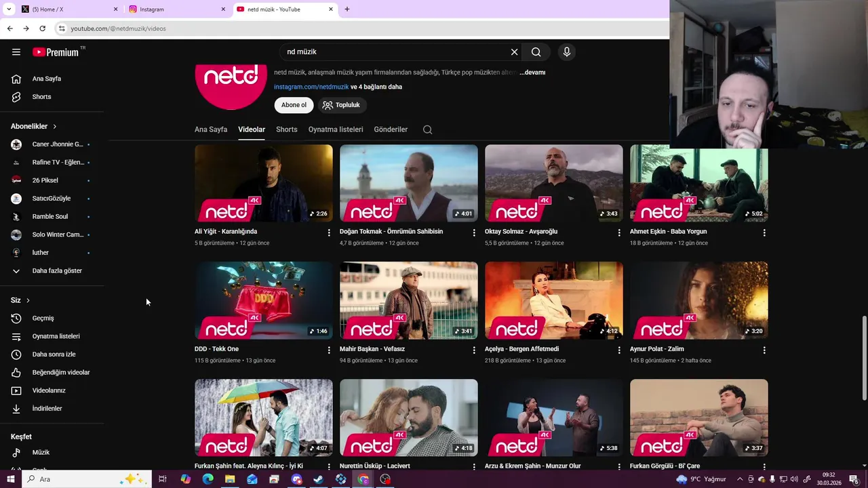The height and width of the screenshot is (488, 868).
Task: Click the Abone ol subscribe button
Action: click(294, 105)
